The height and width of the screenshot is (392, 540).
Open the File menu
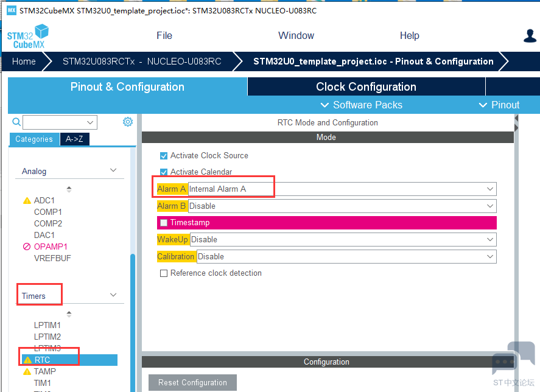pos(164,35)
